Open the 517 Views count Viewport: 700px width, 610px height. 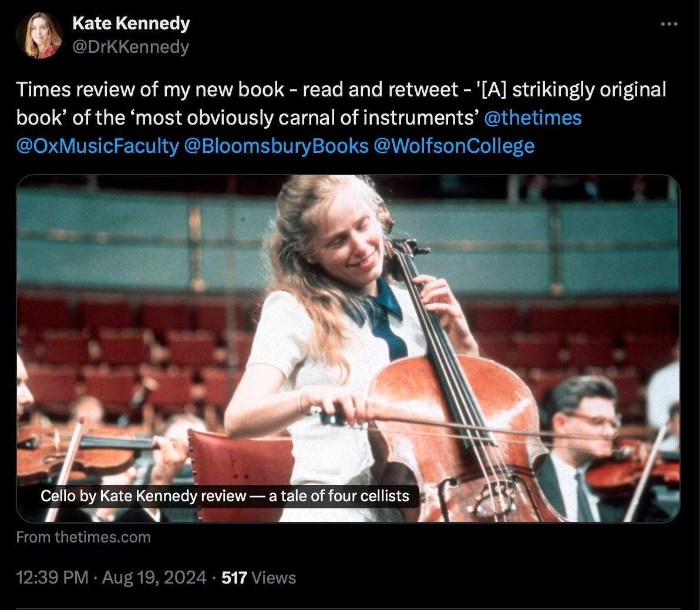point(258,578)
